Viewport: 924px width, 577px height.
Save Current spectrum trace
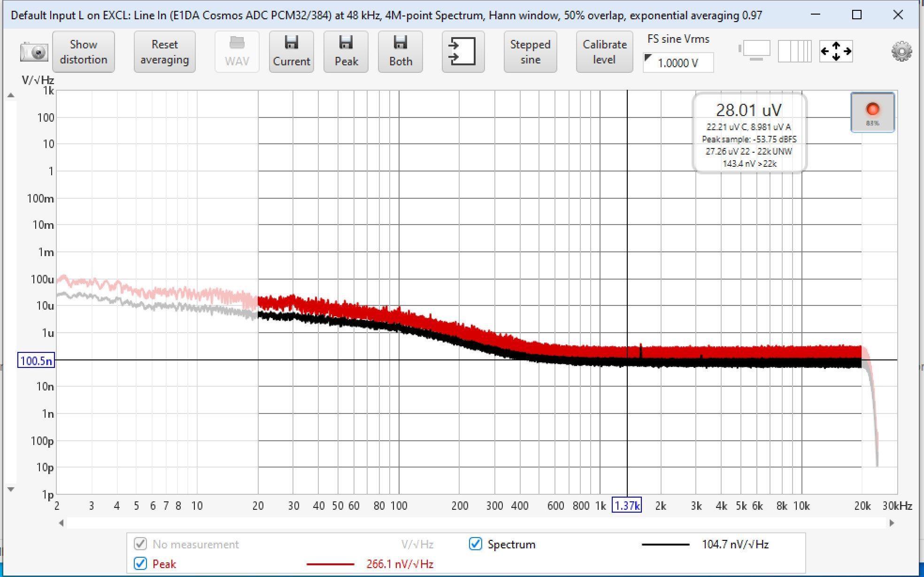point(292,52)
